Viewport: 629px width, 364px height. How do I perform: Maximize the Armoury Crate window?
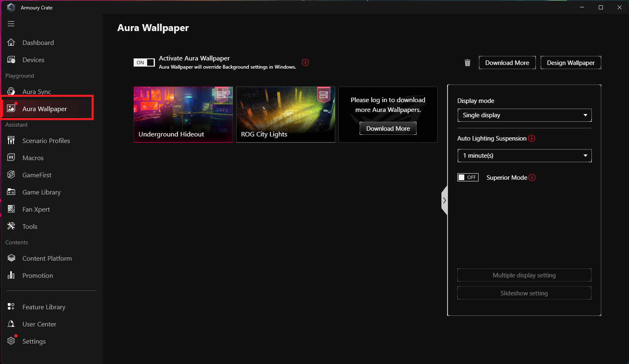601,7
